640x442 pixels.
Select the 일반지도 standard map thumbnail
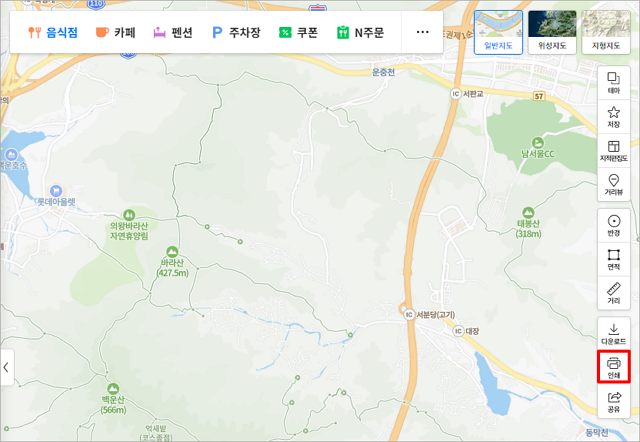click(x=497, y=32)
